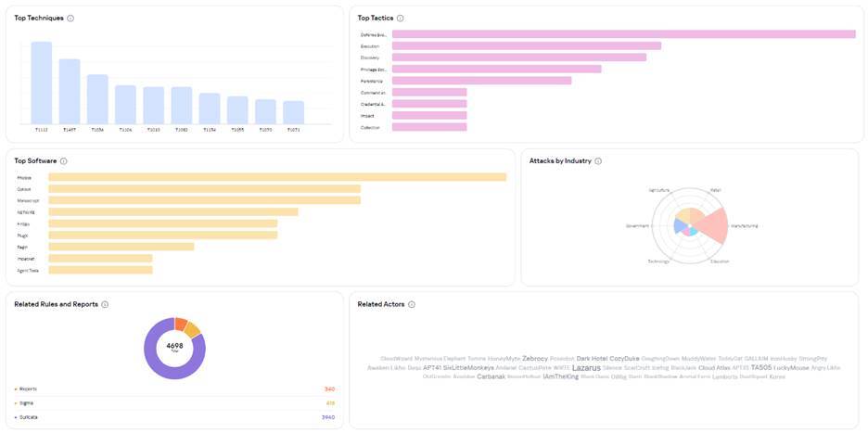This screenshot has height=433, width=868.
Task: Select the Sigma legend entry
Action: 25,403
